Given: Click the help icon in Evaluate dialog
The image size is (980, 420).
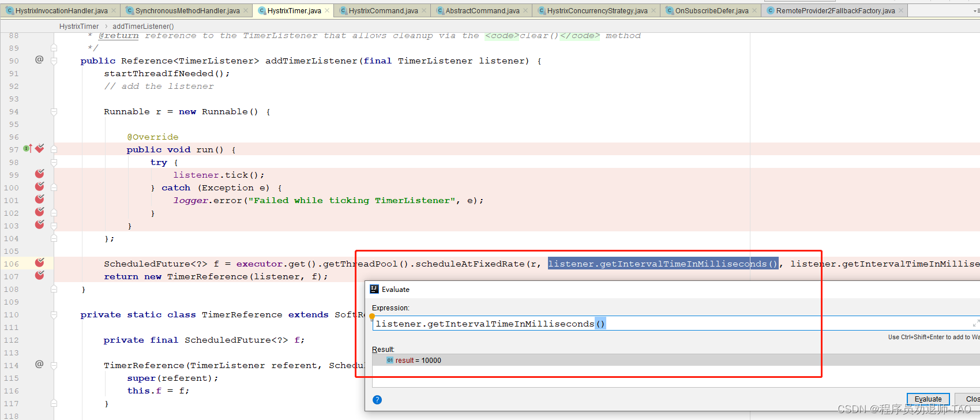Looking at the screenshot, I should 377,400.
